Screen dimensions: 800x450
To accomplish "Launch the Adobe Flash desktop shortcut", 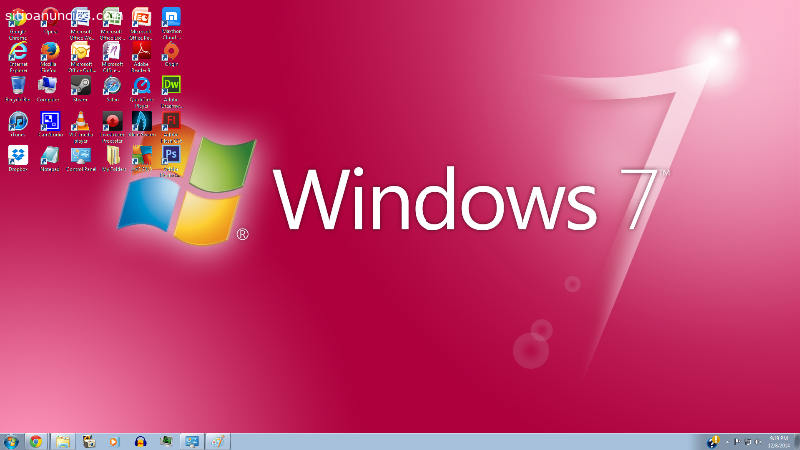I will click(x=171, y=128).
